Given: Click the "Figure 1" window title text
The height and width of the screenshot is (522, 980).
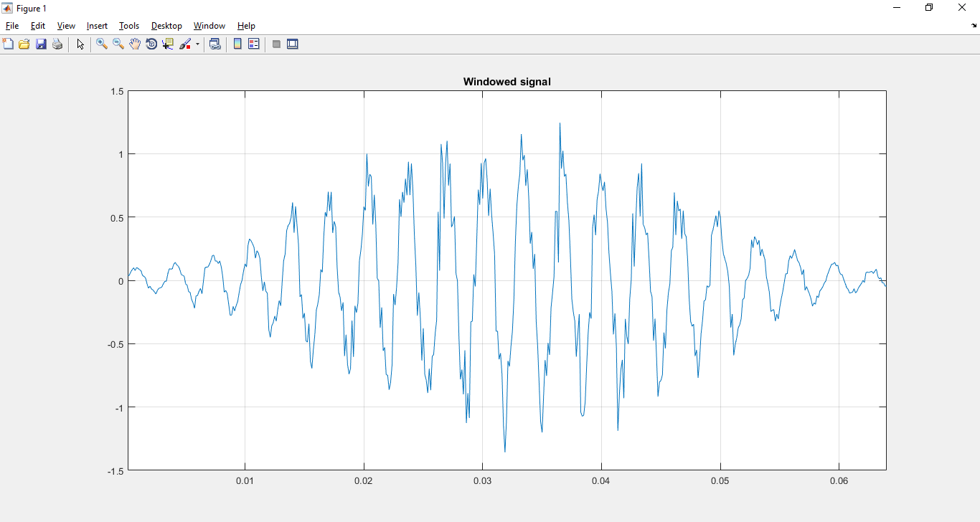Looking at the screenshot, I should coord(32,9).
